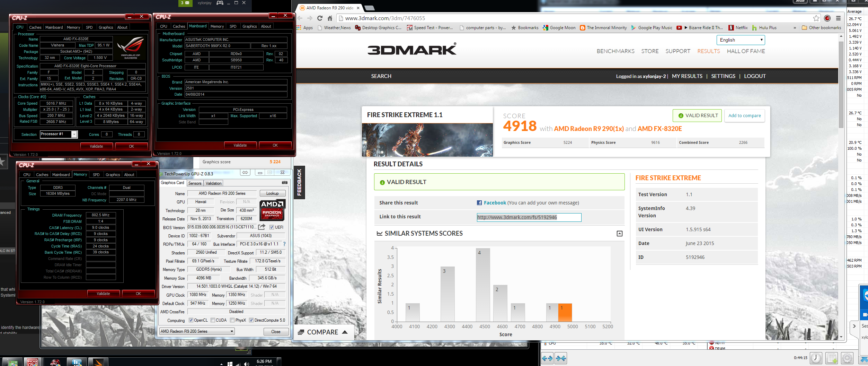Image resolution: width=868 pixels, height=366 pixels.
Task: Expand the COMPARE panel arrow
Action: [x=345, y=332]
